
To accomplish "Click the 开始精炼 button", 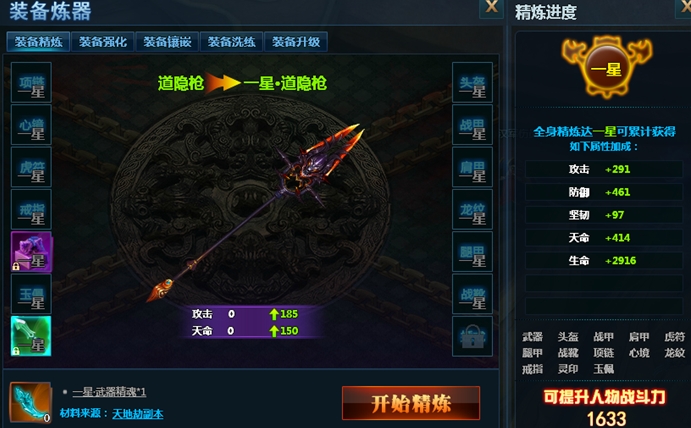I will tap(411, 403).
